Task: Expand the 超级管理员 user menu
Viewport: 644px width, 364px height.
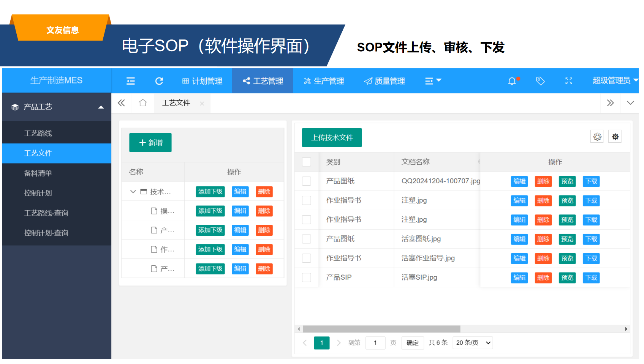Action: [614, 80]
